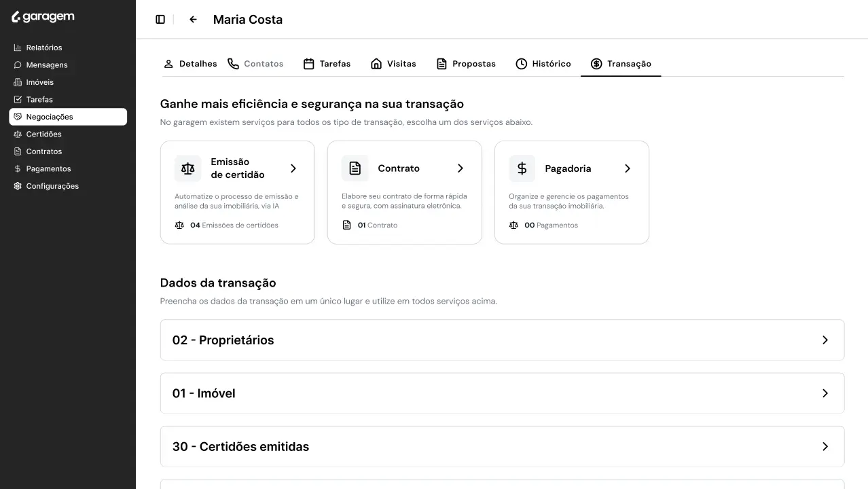Click the 30 - Certidões emitidas row label
The image size is (868, 489).
pyautogui.click(x=240, y=447)
